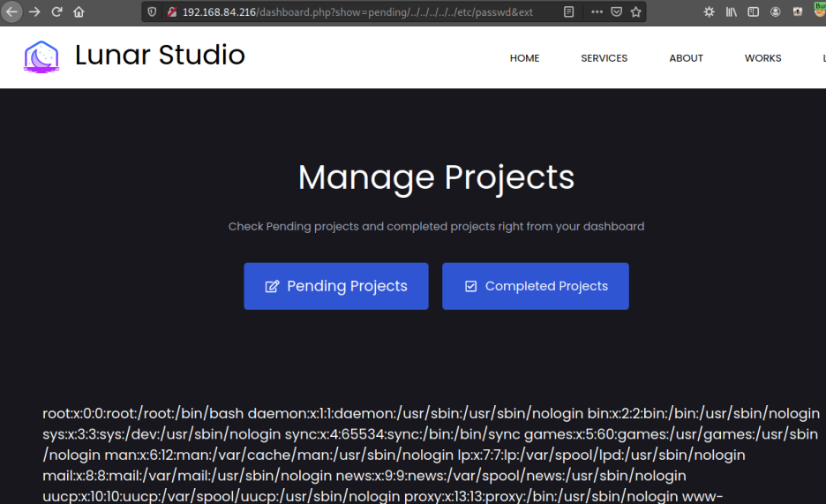Click the 'mail:x:8:8:mail:/var/mail' passwd entry
This screenshot has width=826, height=504.
pos(187,476)
